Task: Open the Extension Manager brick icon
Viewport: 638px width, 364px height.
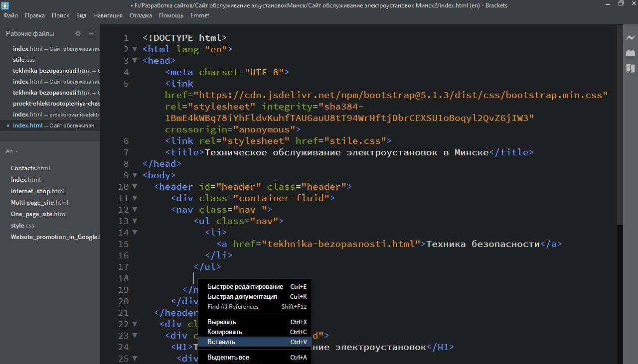Action: click(x=630, y=53)
